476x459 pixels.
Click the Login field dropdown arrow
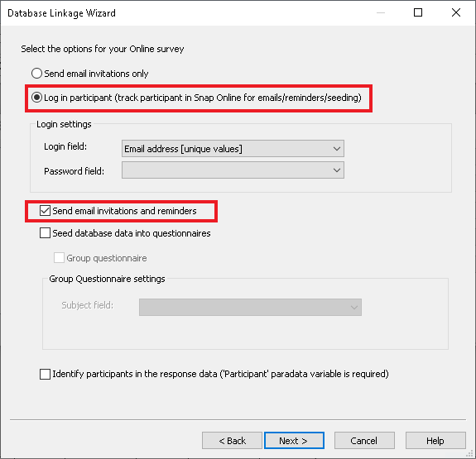(x=337, y=149)
